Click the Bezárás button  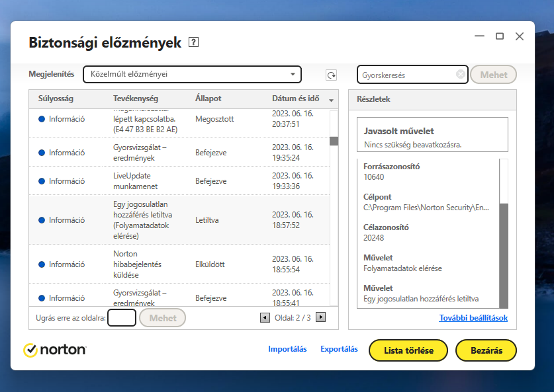pos(486,350)
